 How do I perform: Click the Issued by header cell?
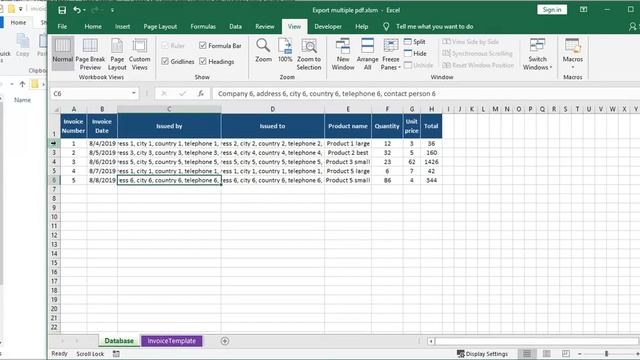[169, 126]
